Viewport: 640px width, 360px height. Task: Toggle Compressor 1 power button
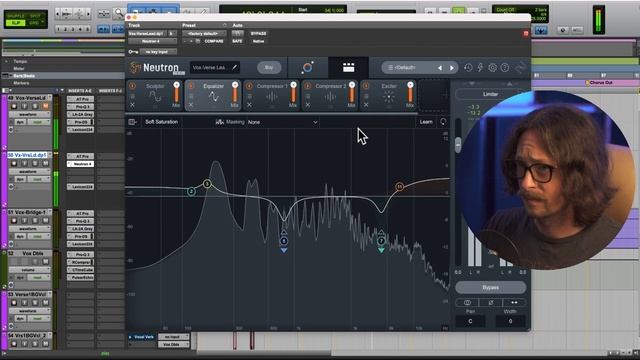pyautogui.click(x=249, y=86)
